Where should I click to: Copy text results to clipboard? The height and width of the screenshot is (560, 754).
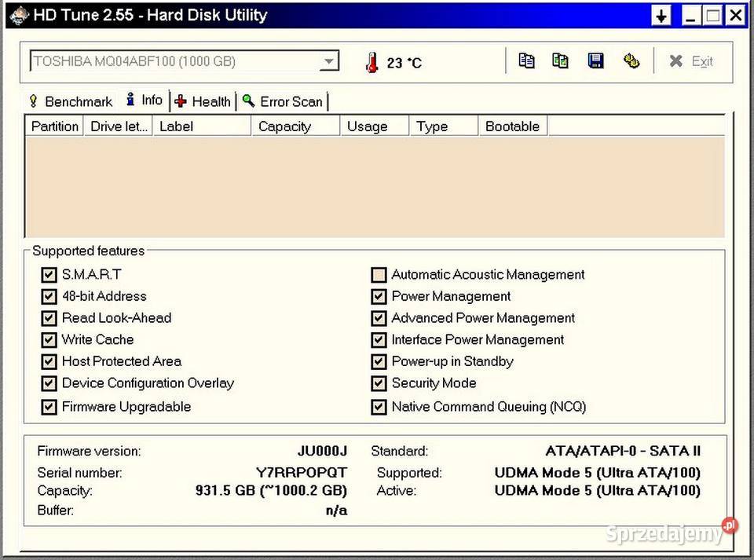tap(526, 60)
